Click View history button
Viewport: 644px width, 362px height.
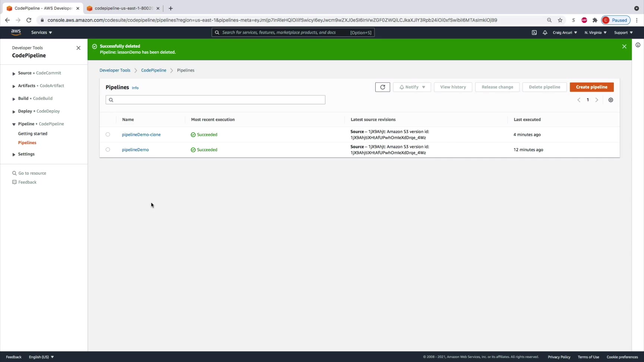coord(453,87)
